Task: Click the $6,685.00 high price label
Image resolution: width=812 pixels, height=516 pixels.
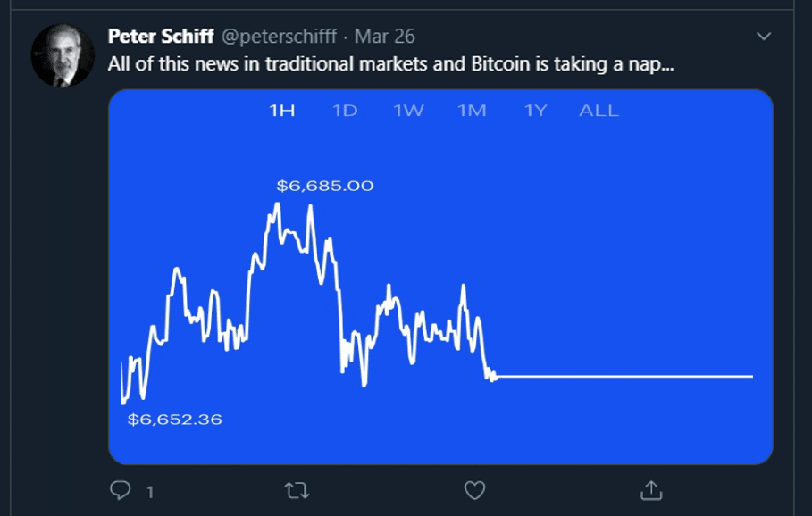Action: click(x=324, y=186)
